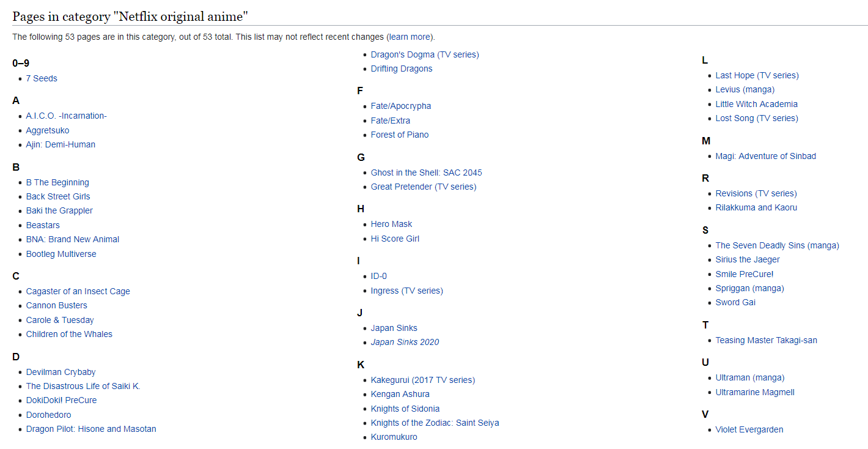Image resolution: width=868 pixels, height=449 pixels.
Task: Open the Ultraman (manga) page
Action: pos(750,377)
